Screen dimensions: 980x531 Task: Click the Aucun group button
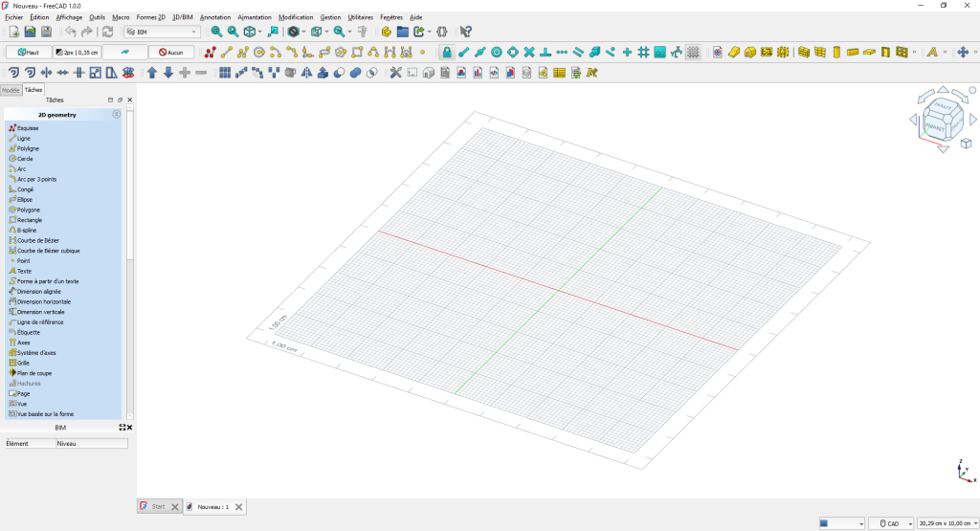[171, 53]
